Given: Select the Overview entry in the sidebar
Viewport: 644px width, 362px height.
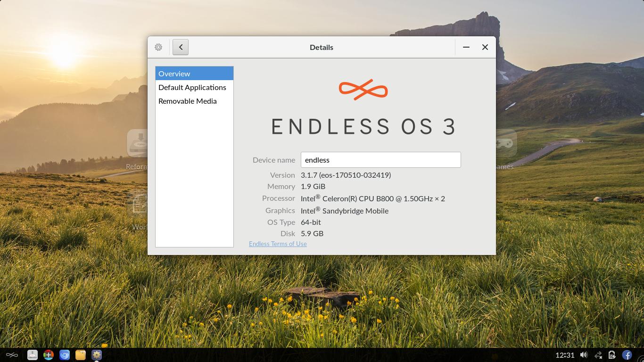Looking at the screenshot, I should [174, 74].
